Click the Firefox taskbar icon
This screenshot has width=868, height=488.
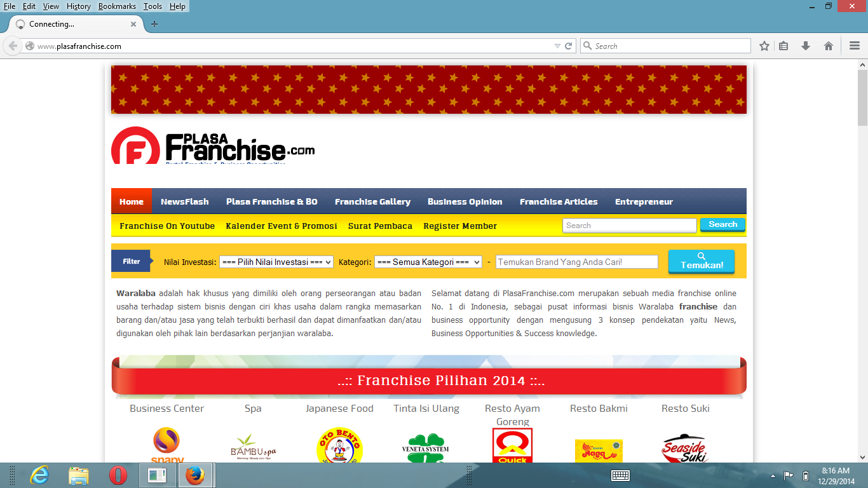click(x=196, y=475)
